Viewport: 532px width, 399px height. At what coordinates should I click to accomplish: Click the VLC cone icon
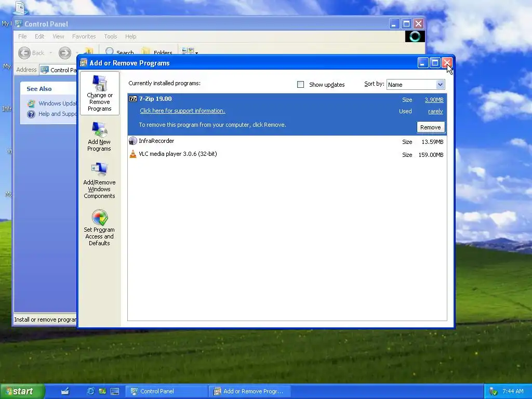133,154
